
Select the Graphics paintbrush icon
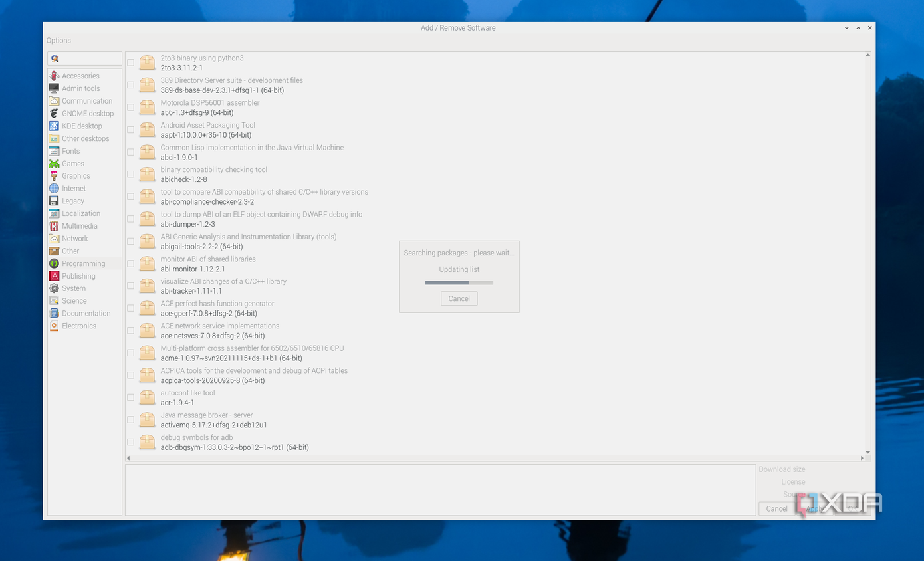pyautogui.click(x=54, y=176)
